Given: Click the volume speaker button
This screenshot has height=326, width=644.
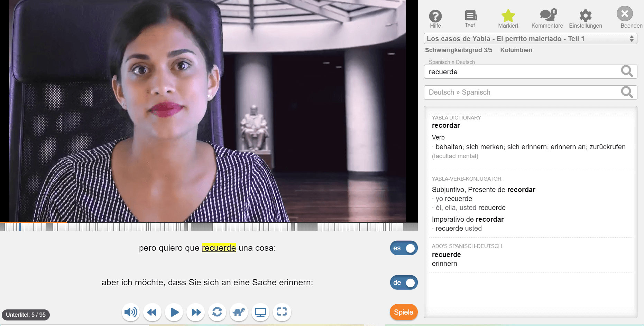Looking at the screenshot, I should 131,312.
